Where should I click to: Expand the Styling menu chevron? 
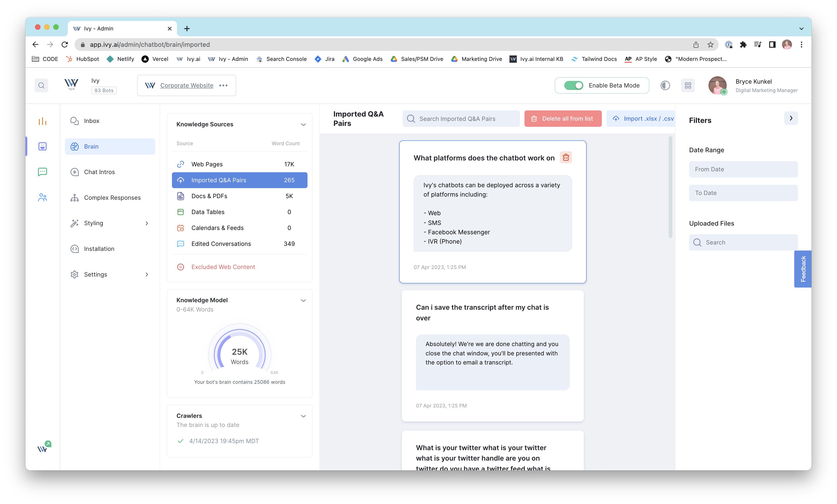[147, 223]
